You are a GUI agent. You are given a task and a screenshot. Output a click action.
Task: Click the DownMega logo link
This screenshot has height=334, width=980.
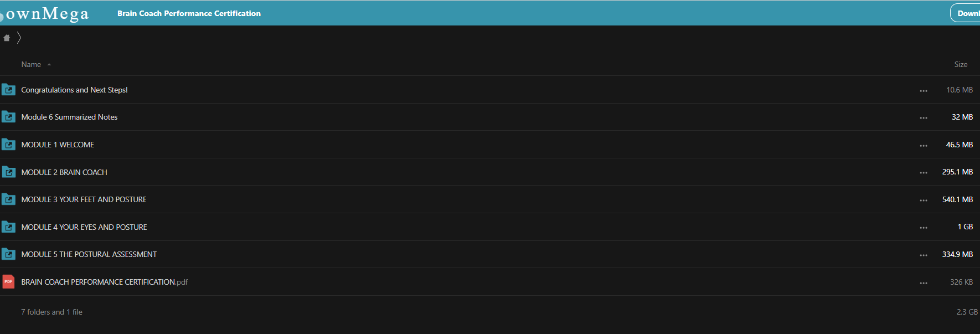coord(45,13)
